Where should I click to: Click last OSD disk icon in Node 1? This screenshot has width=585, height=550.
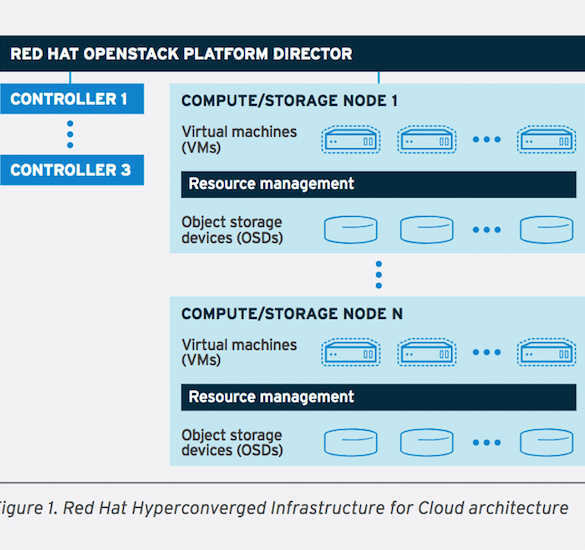[547, 230]
